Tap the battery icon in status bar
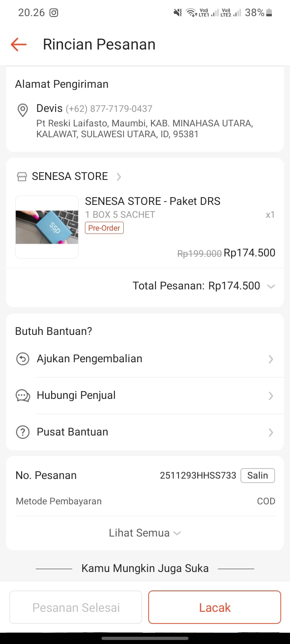The height and width of the screenshot is (644, 290). click(269, 13)
